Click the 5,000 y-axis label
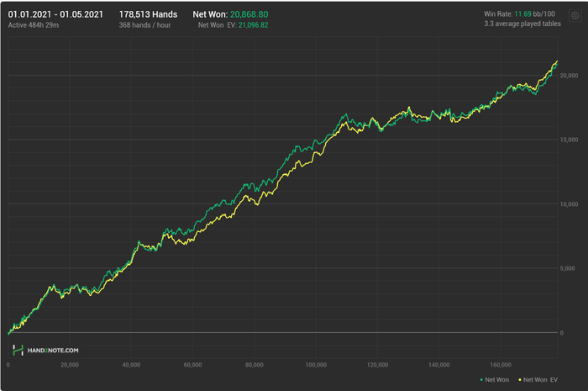588x391 pixels. pos(567,268)
